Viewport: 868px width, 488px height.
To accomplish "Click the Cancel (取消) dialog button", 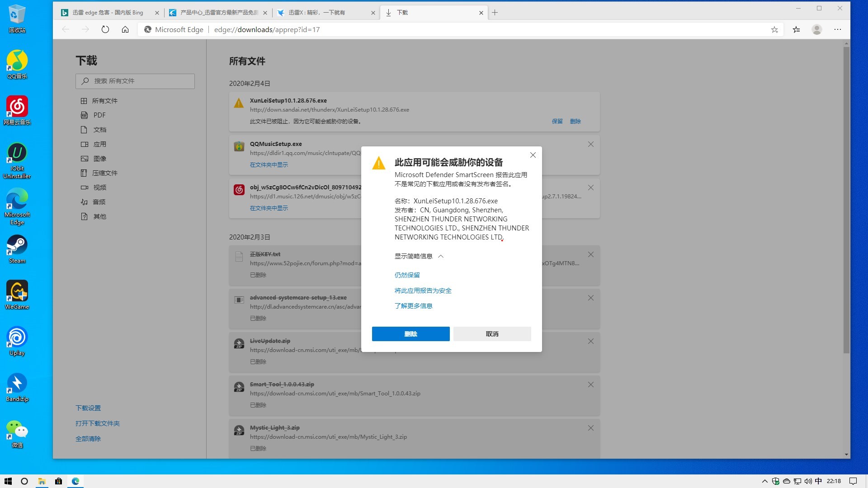I will click(x=492, y=334).
